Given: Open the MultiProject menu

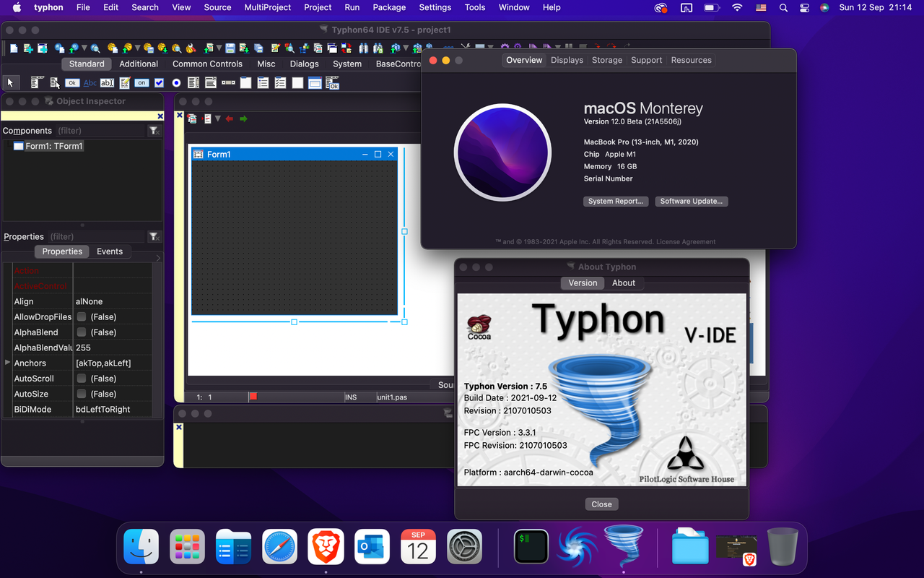Looking at the screenshot, I should [268, 7].
